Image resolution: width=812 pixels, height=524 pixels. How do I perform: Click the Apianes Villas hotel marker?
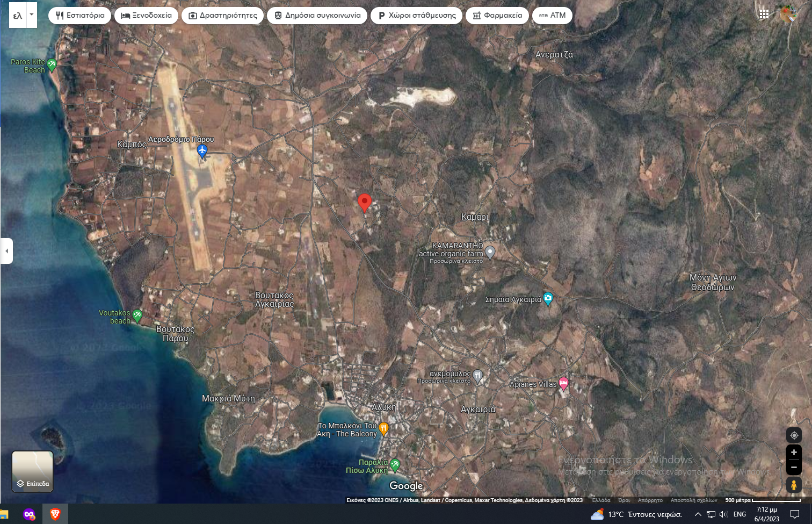pyautogui.click(x=563, y=383)
